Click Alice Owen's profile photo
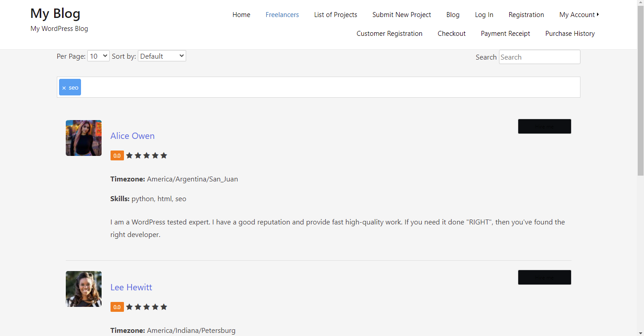The width and height of the screenshot is (644, 336). (84, 138)
